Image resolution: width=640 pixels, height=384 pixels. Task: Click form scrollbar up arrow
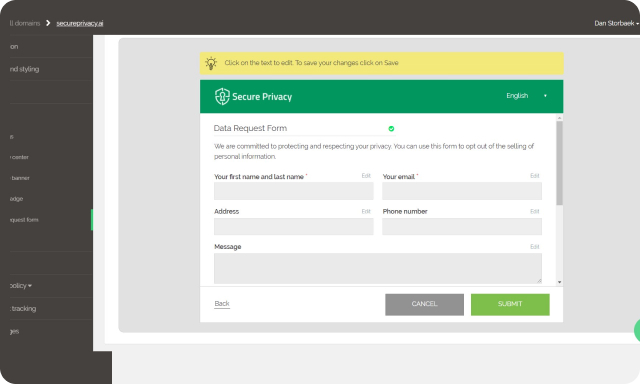coord(560,118)
